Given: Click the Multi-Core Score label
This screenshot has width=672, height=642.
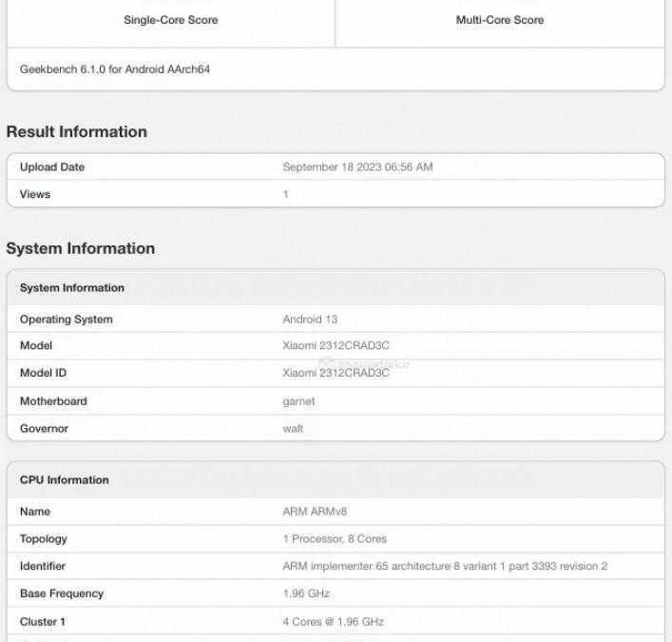Looking at the screenshot, I should (x=500, y=20).
